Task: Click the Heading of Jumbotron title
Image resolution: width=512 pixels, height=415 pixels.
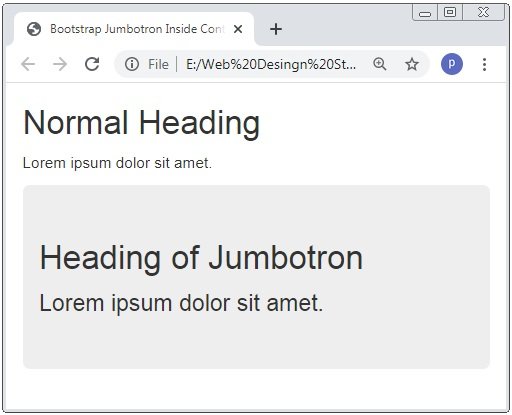Action: 201,258
